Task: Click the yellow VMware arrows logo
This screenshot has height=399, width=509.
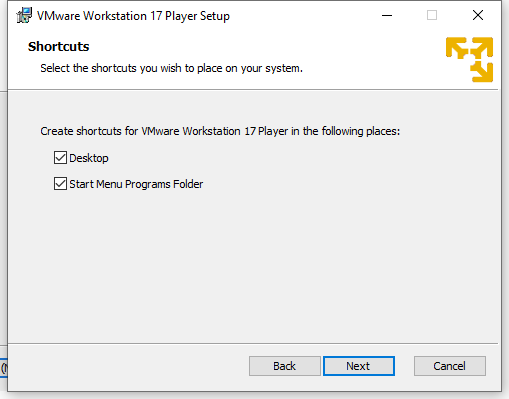Action: 469,59
